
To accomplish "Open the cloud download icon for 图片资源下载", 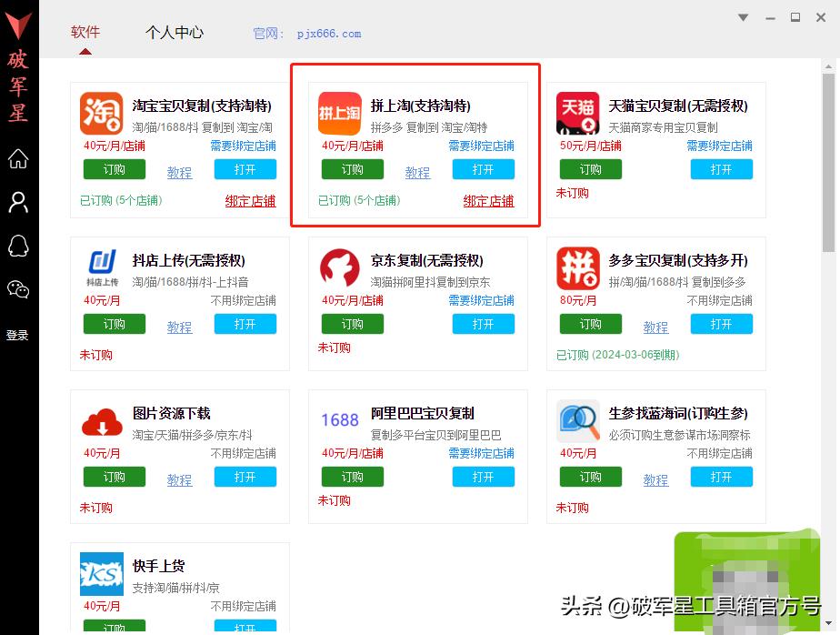I will coord(101,420).
